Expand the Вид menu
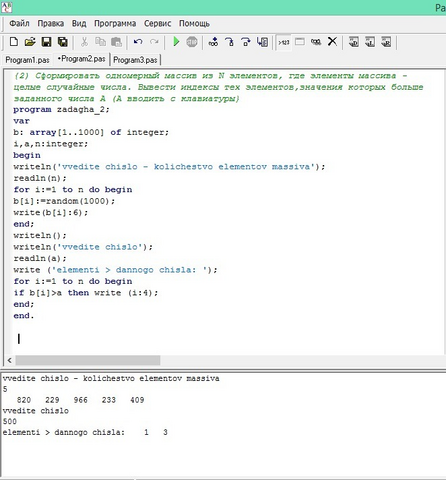Image resolution: width=446 pixels, height=480 pixels. pos(79,23)
